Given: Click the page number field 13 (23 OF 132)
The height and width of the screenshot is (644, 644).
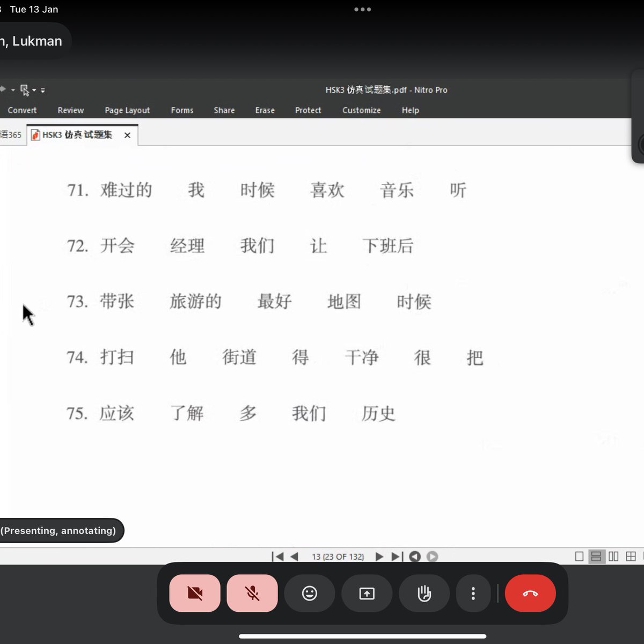Looking at the screenshot, I should tap(338, 557).
